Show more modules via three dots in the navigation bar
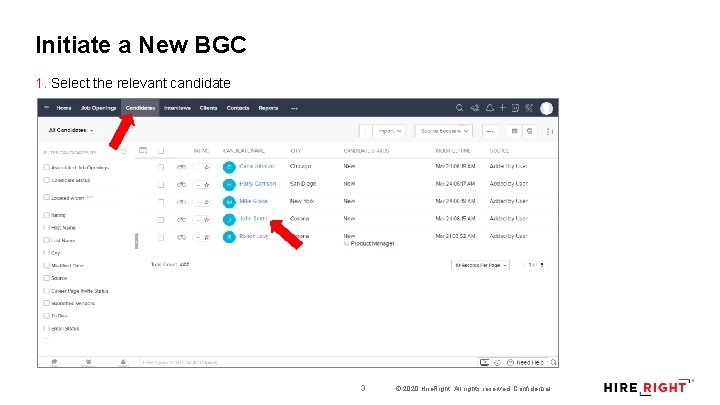This screenshot has width=720, height=405. pos(294,108)
